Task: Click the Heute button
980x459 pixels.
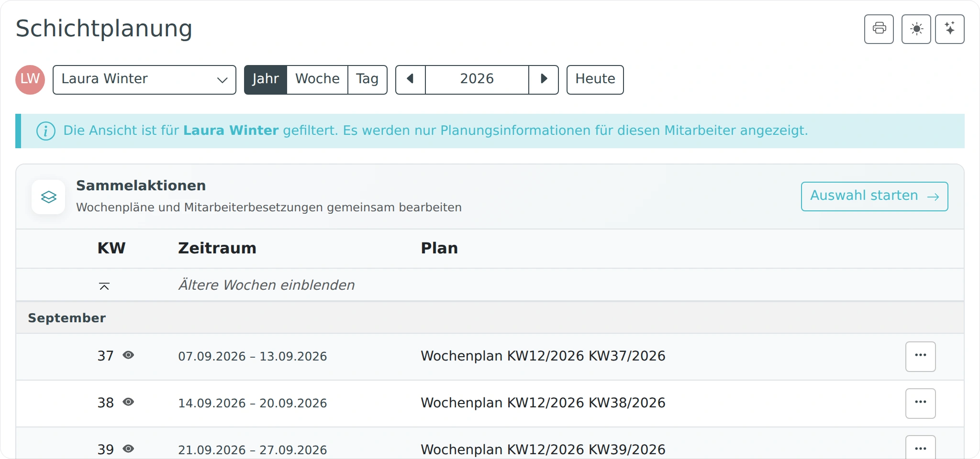Action: pyautogui.click(x=595, y=79)
